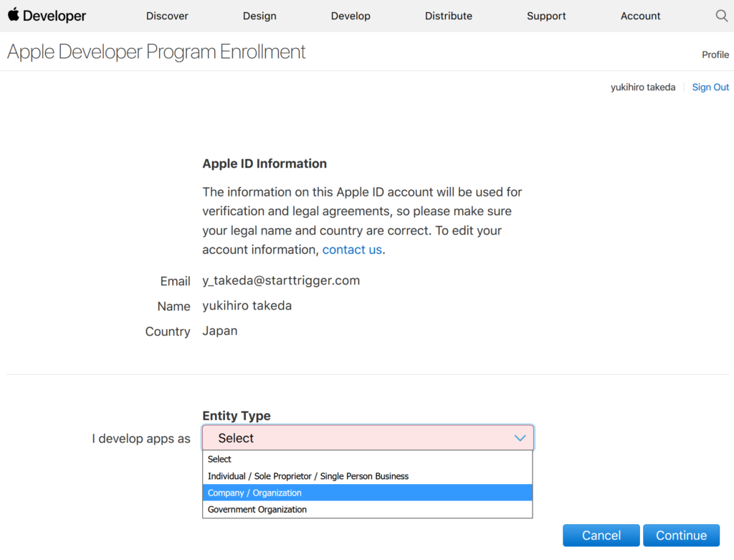Open the Design menu

click(x=259, y=16)
